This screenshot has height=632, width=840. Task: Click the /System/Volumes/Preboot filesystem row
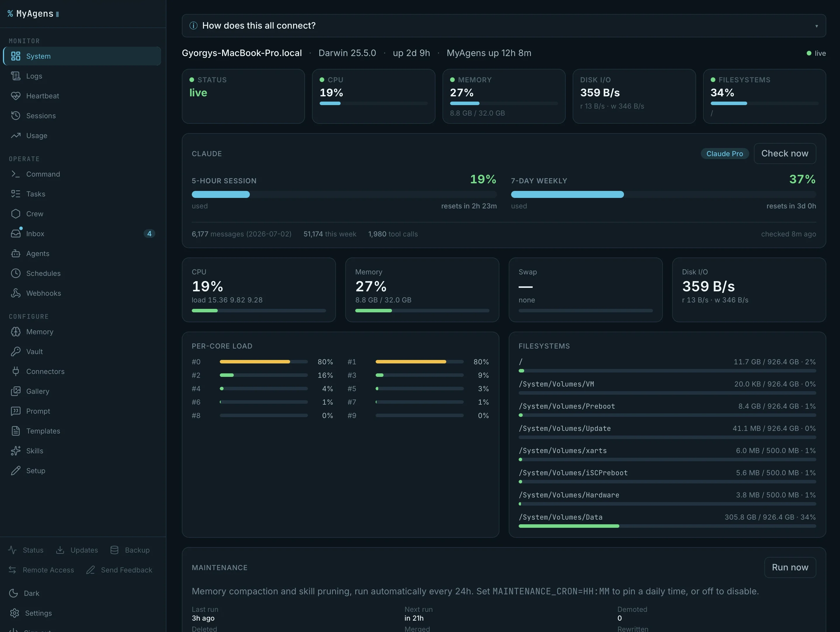[x=667, y=410]
